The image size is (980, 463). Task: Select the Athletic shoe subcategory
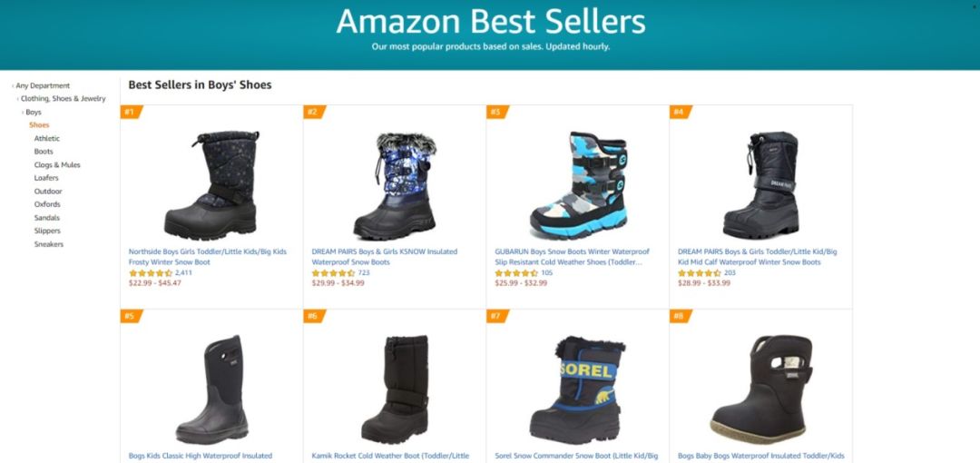pos(47,138)
